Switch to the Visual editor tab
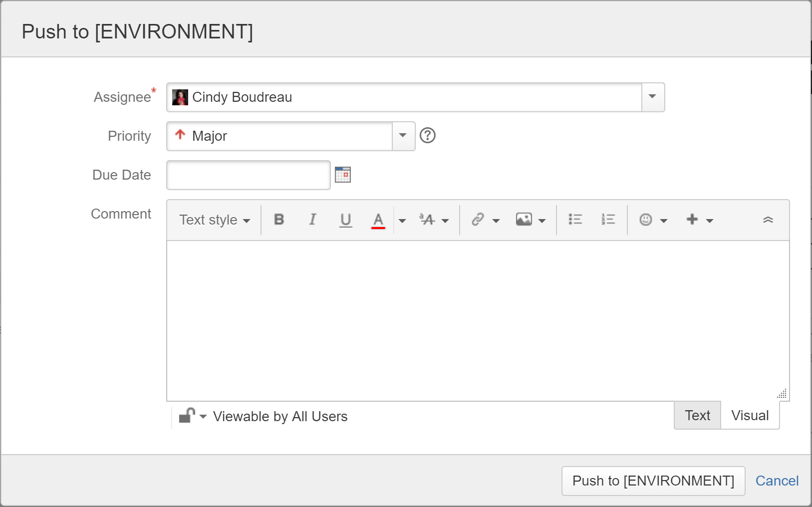812x507 pixels. point(750,415)
